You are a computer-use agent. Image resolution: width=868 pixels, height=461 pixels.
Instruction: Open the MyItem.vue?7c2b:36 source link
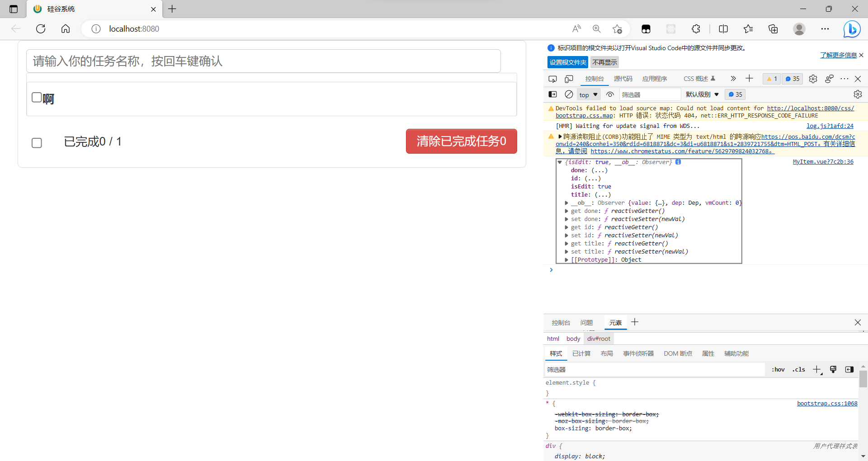click(823, 162)
